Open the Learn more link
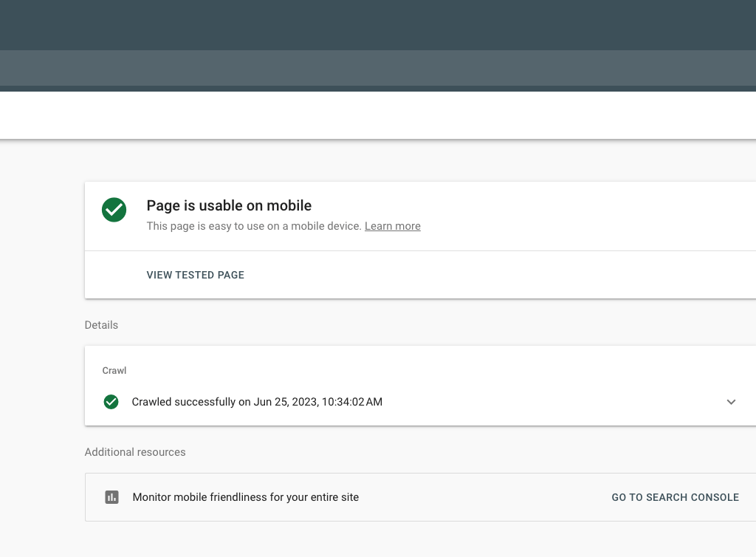756x557 pixels. coord(392,226)
